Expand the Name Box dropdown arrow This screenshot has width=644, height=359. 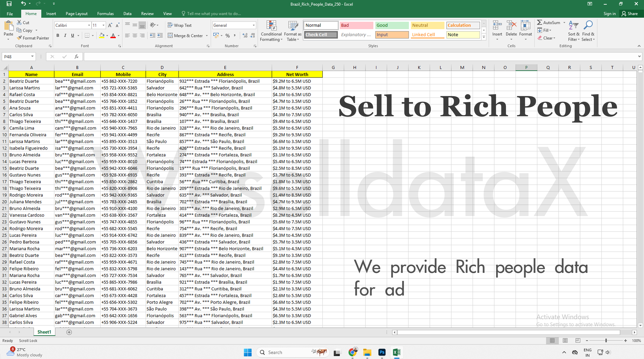[x=32, y=56]
